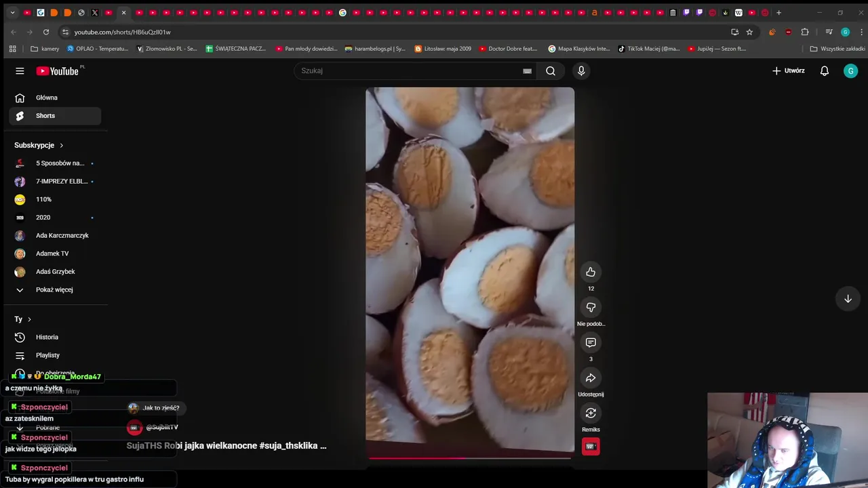868x488 pixels.
Task: Open the sound source thumbnail under Remiks
Action: coord(591,447)
